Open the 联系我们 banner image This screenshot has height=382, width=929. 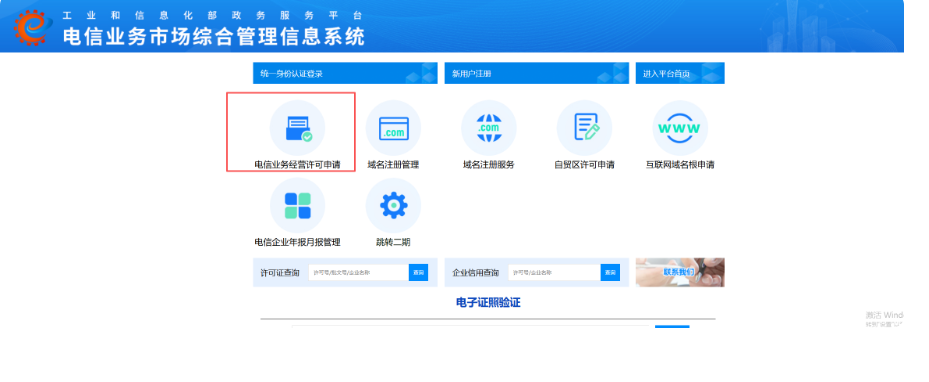tap(680, 272)
